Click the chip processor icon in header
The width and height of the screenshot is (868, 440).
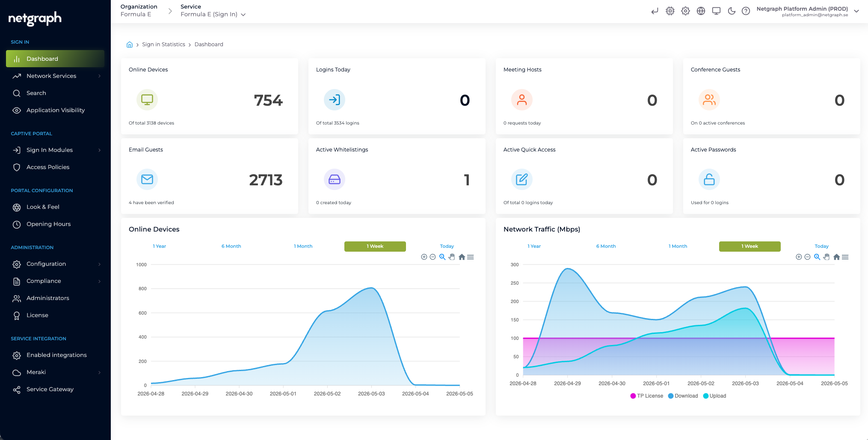pos(670,11)
